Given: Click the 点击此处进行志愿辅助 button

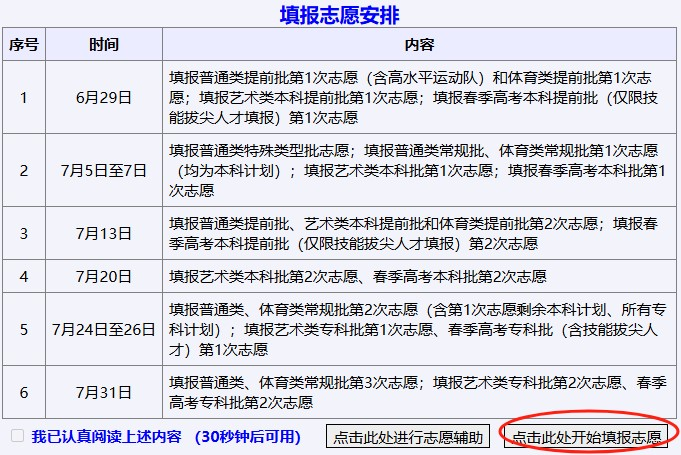Looking at the screenshot, I should click(408, 437).
